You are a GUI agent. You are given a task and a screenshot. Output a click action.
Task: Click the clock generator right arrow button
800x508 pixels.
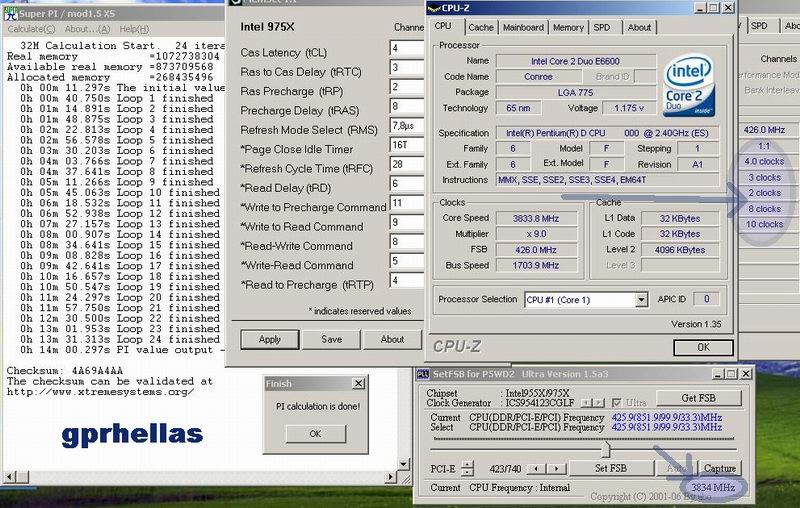598,402
